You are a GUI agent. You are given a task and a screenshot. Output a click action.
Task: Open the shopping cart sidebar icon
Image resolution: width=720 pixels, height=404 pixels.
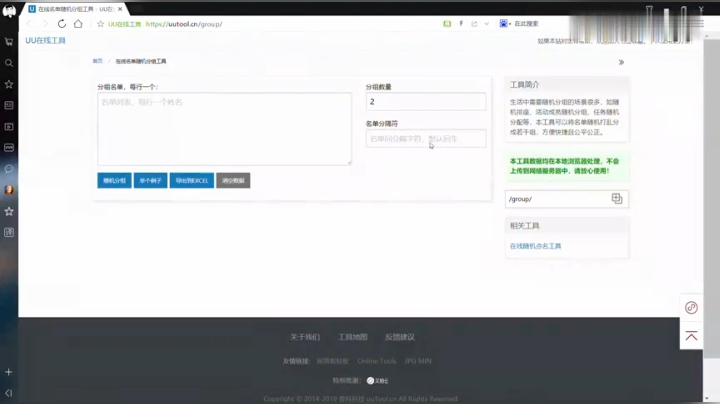pos(9,42)
